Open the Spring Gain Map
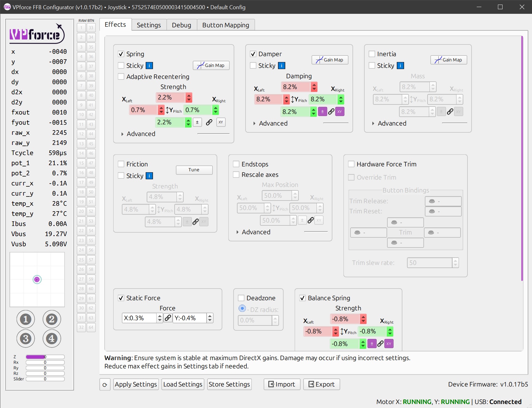The image size is (532, 408). coord(211,65)
